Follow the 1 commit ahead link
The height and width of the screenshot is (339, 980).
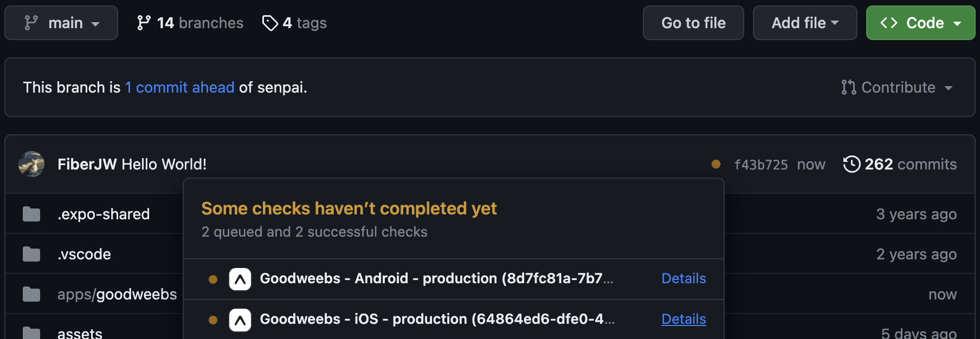click(179, 87)
